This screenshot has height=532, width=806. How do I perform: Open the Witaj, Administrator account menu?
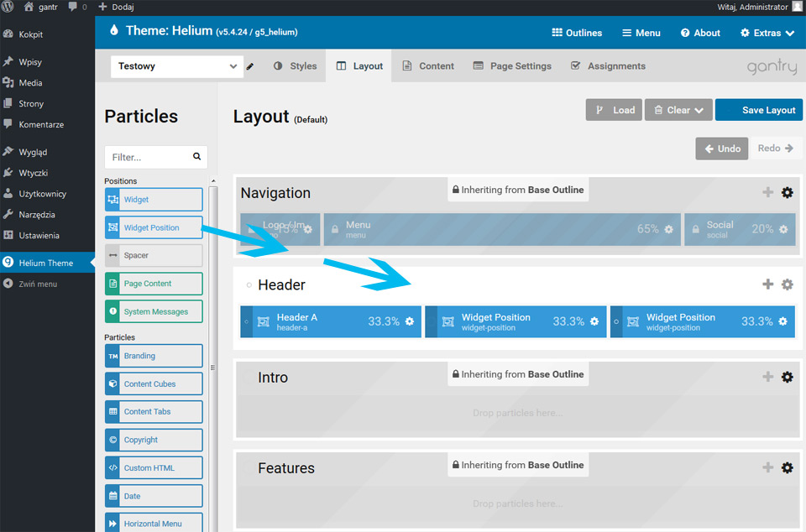pos(759,7)
